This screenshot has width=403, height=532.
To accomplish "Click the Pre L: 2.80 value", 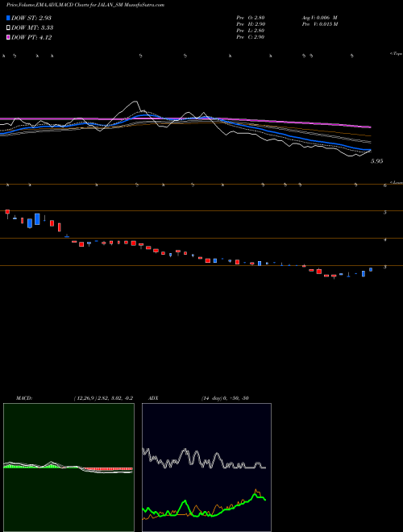I will point(251,31).
